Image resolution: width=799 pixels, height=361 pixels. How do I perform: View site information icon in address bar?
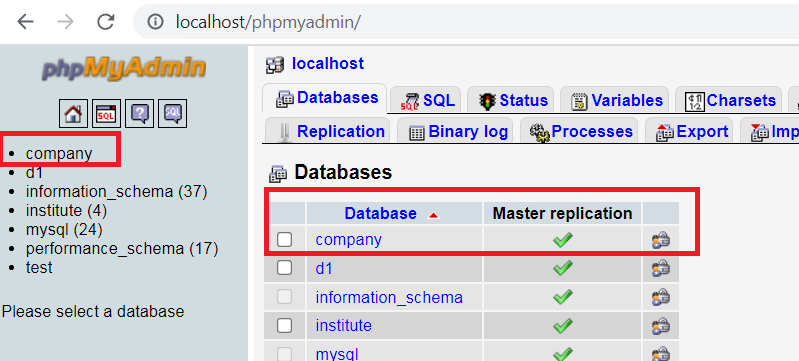click(x=155, y=21)
